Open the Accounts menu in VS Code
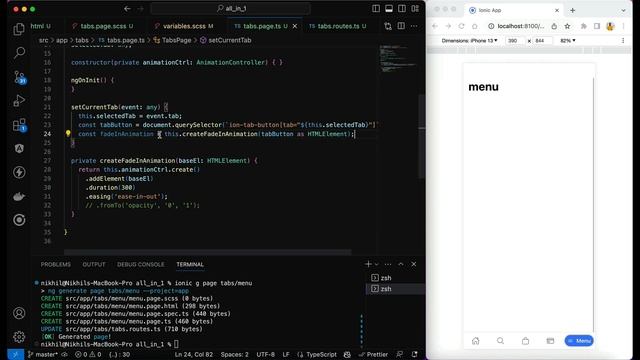640x360 pixels. point(19,313)
